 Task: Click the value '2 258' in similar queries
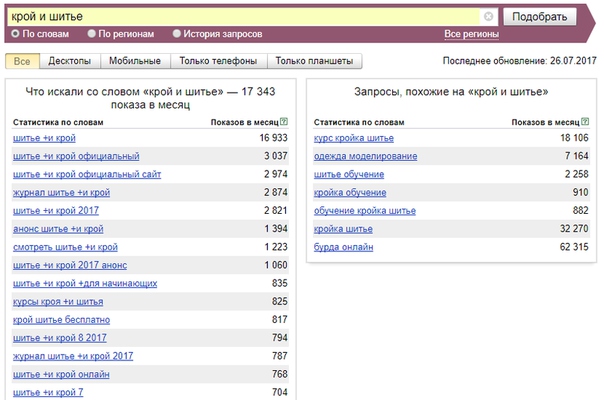[577, 174]
